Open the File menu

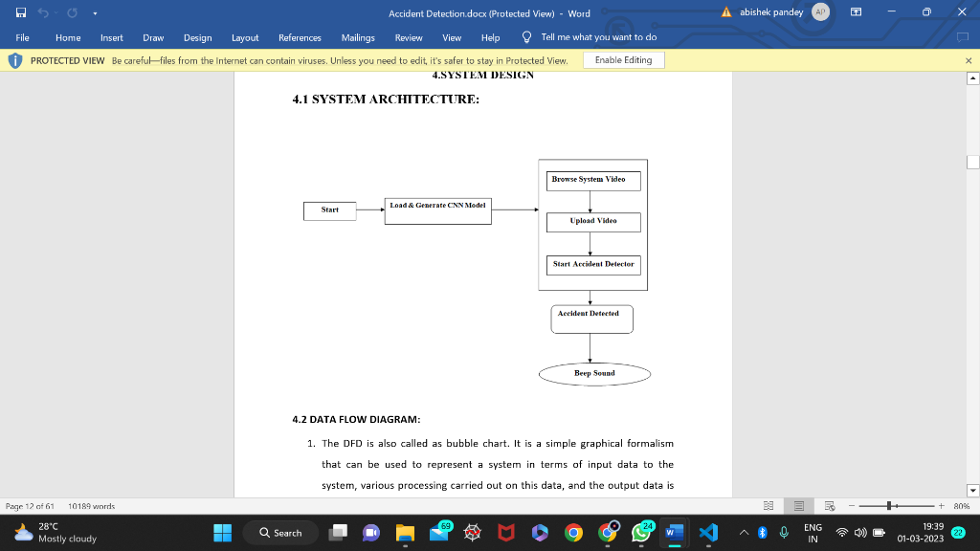coord(23,37)
